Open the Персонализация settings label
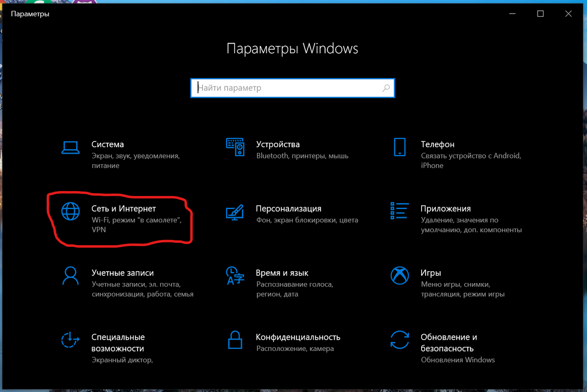 [x=289, y=209]
